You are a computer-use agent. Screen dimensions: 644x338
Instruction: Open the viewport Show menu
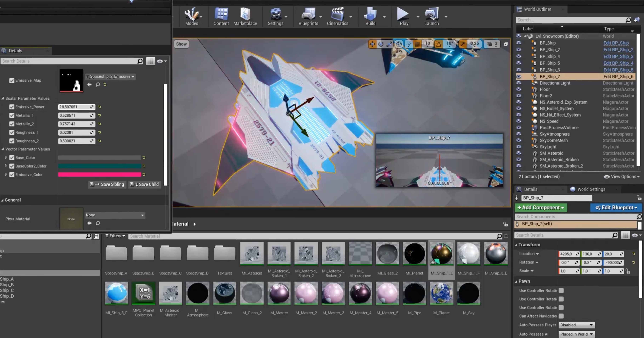click(181, 44)
